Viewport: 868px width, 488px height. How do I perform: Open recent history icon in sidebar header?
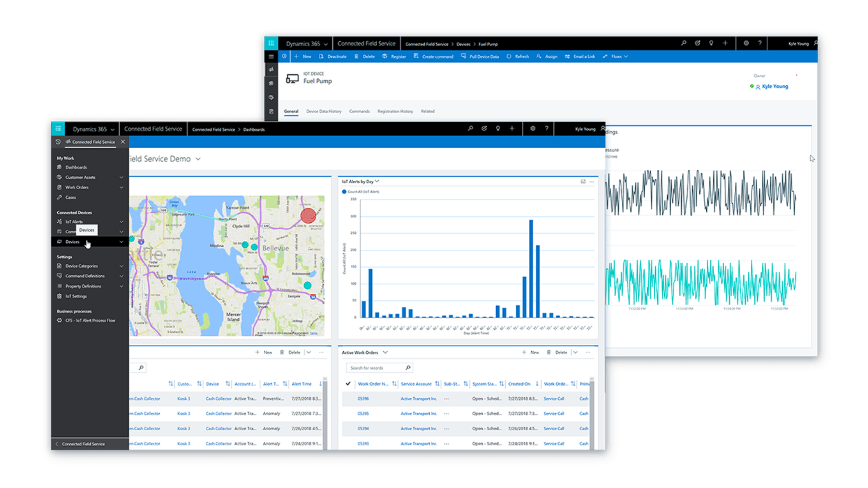pos(58,142)
